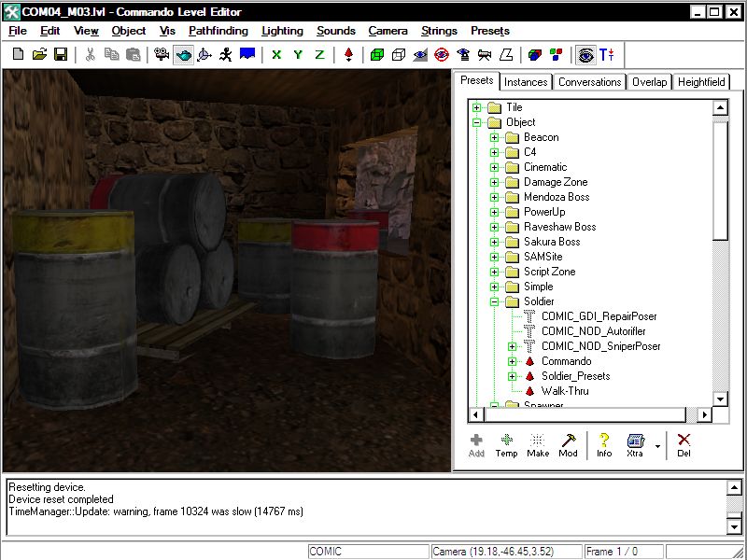Toggle the Z axis restriction

(x=319, y=55)
